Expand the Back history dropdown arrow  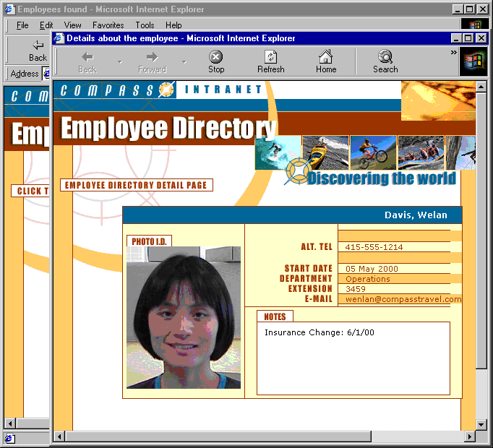click(x=120, y=62)
